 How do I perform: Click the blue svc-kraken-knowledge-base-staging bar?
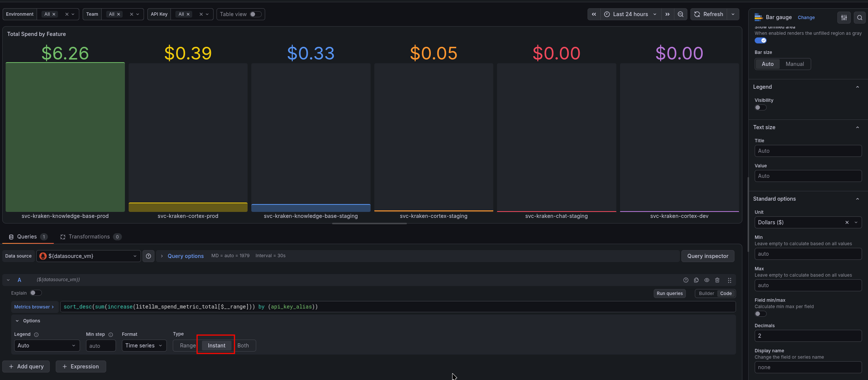coord(311,208)
